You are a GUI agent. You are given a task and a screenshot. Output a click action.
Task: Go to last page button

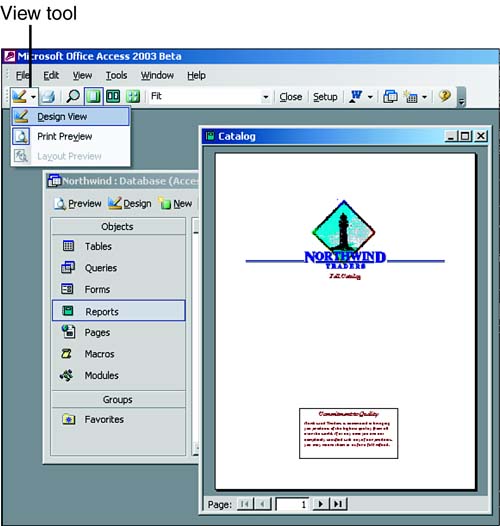[x=338, y=504]
